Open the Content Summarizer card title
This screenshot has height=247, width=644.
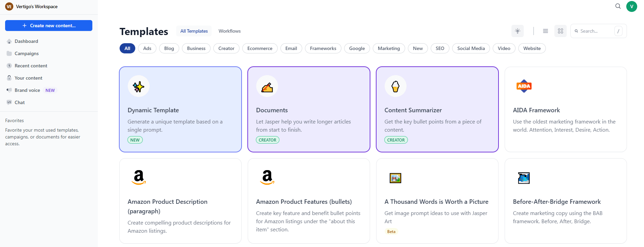coord(413,110)
